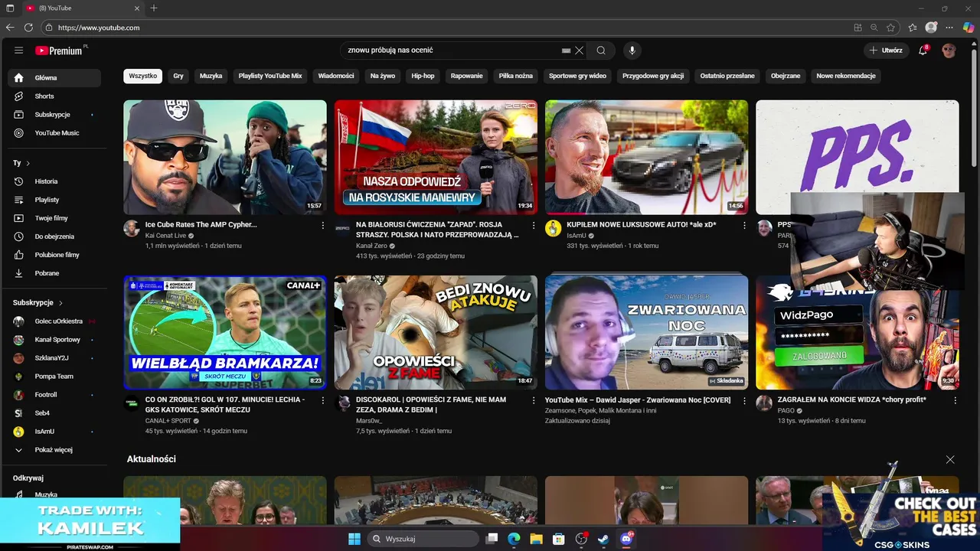Screen dimensions: 980x551
Task: Open Polubione filmy in sidebar
Action: click(x=54, y=255)
